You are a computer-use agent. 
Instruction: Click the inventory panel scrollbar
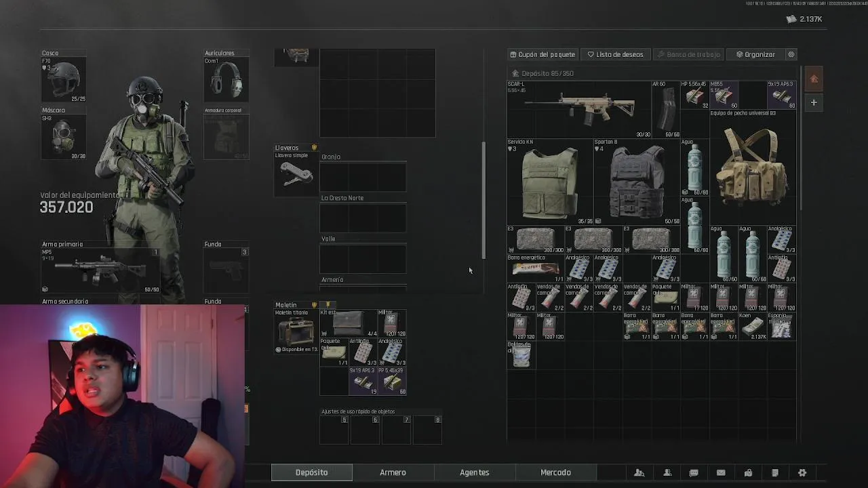484,200
